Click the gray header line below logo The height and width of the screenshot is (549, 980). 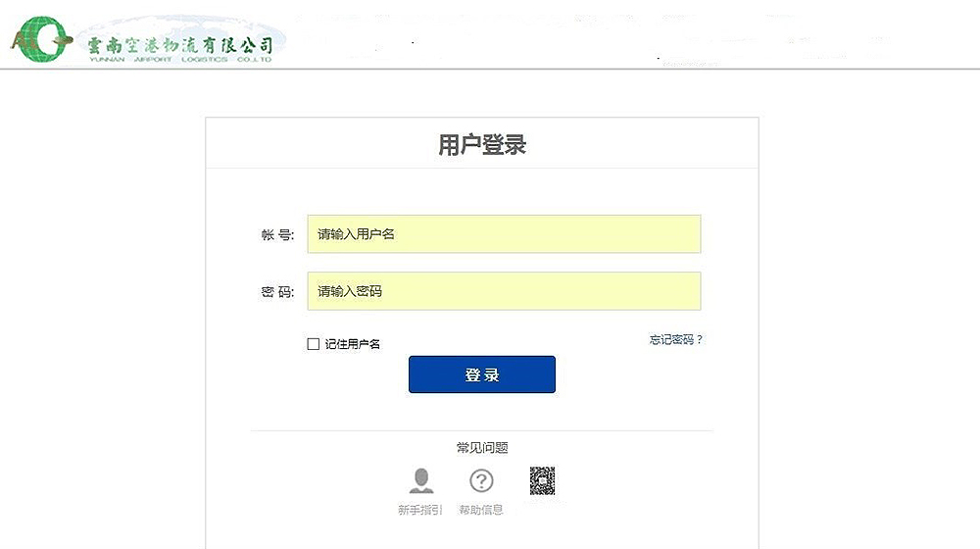tap(490, 69)
